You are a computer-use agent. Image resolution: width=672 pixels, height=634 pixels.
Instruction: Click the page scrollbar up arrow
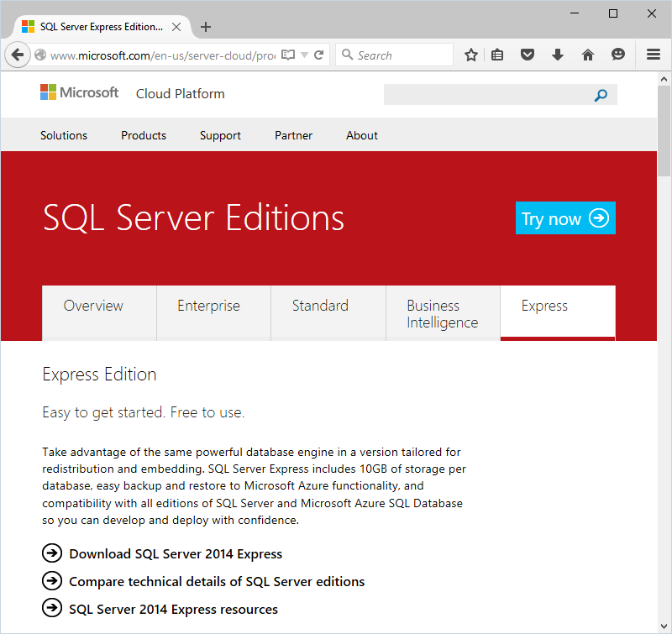[664, 79]
